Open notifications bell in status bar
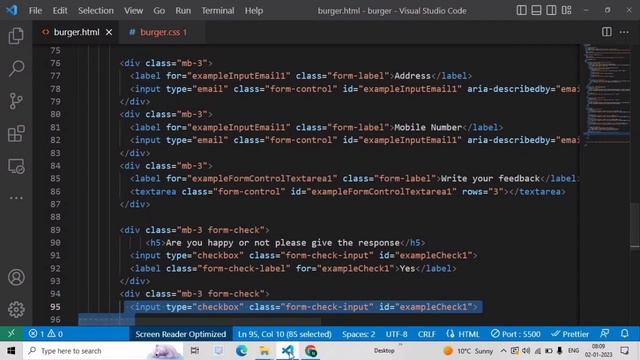This screenshot has width=640, height=360. click(x=624, y=333)
